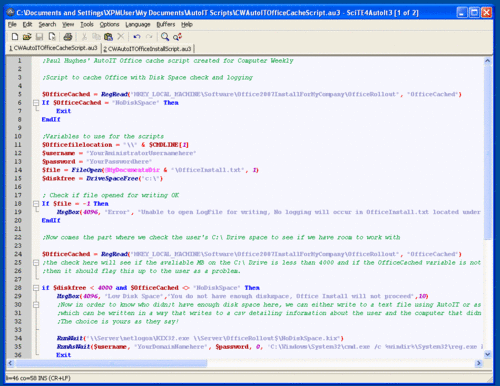Click the SciTE icon in the title bar
The width and height of the screenshot is (500, 386).
[x=11, y=13]
